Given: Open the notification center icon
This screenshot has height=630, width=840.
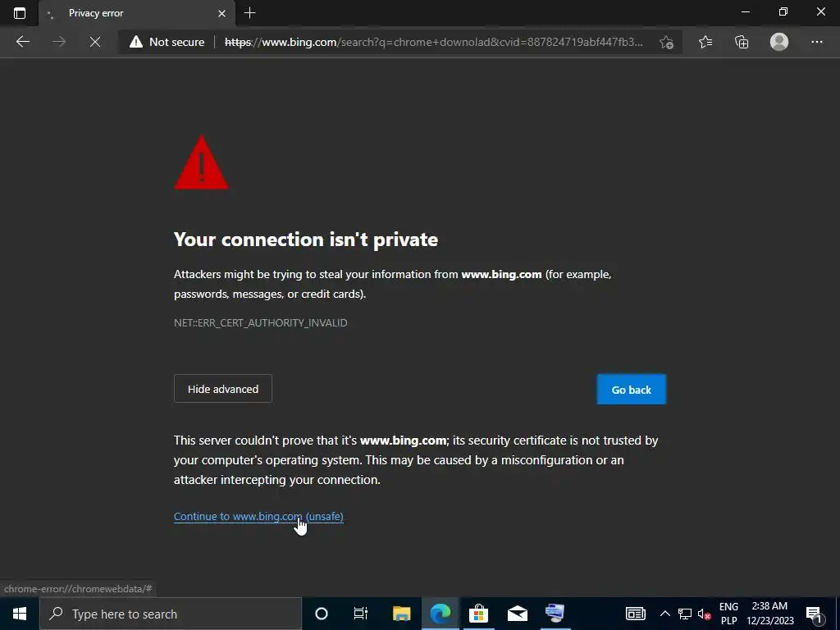Looking at the screenshot, I should click(815, 614).
